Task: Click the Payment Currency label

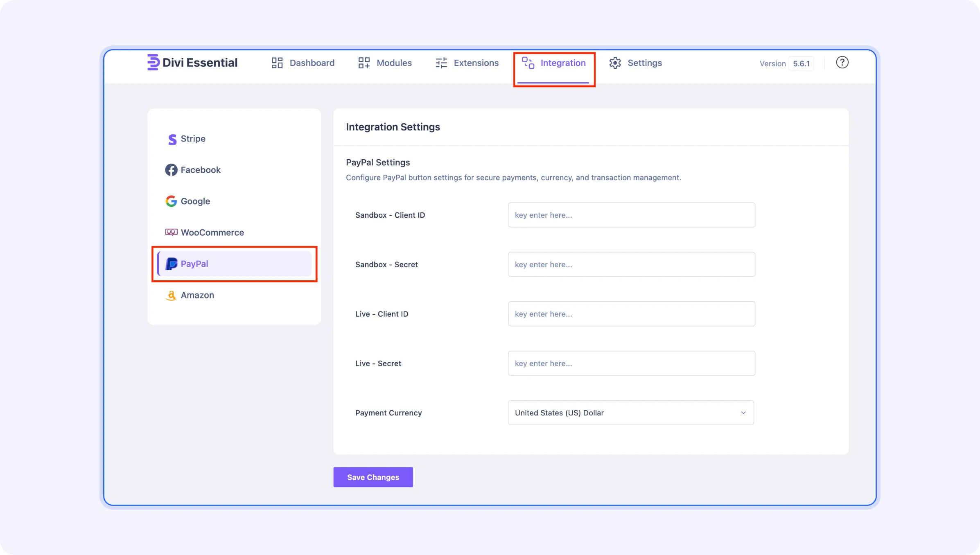Action: click(x=388, y=413)
